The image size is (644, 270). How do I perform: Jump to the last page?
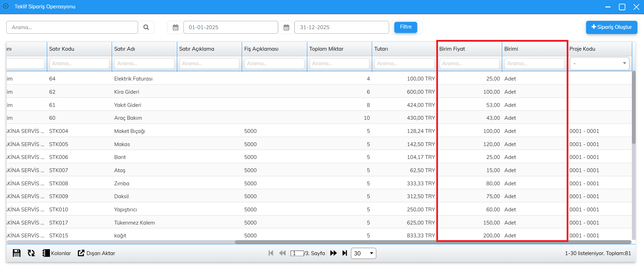coord(344,253)
